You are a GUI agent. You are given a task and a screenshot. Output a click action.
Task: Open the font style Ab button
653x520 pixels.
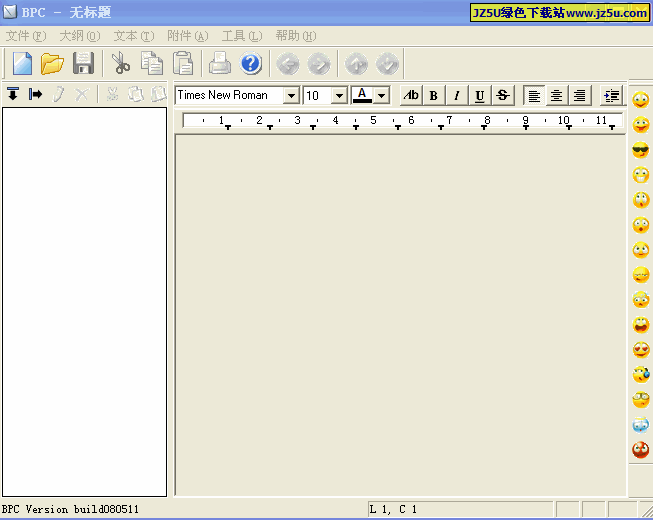click(411, 95)
